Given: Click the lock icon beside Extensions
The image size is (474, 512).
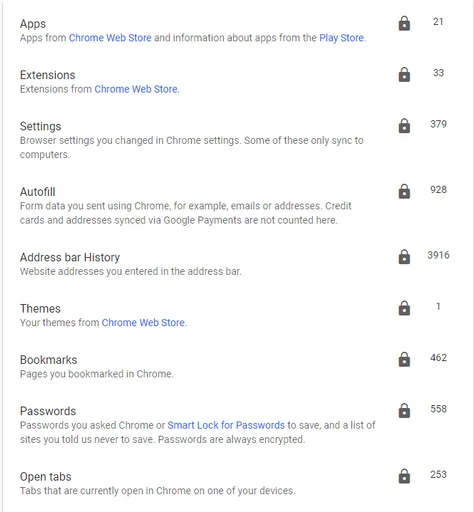Looking at the screenshot, I should tap(404, 75).
